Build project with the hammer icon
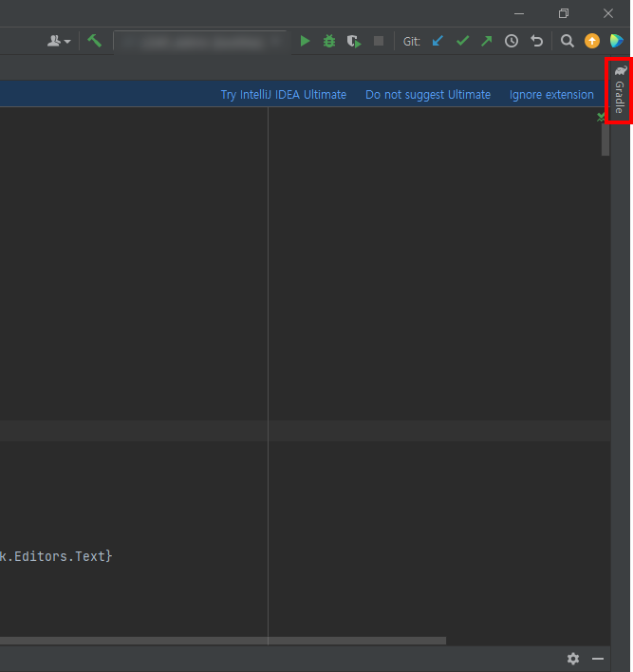 coord(94,41)
